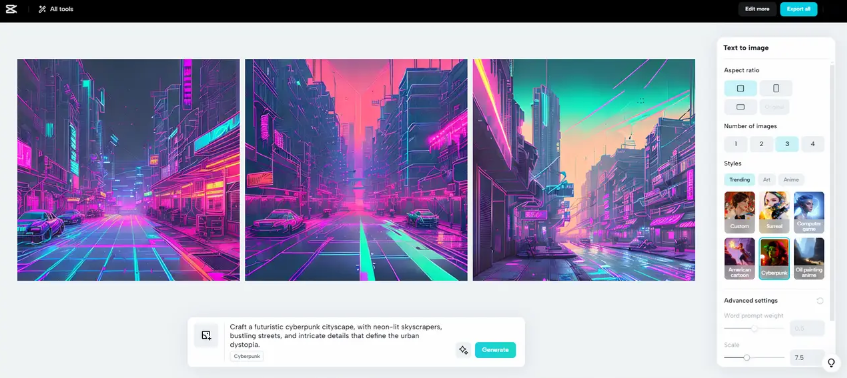Viewport: 847px width, 378px height.
Task: Click the Generate button
Action: (x=495, y=350)
